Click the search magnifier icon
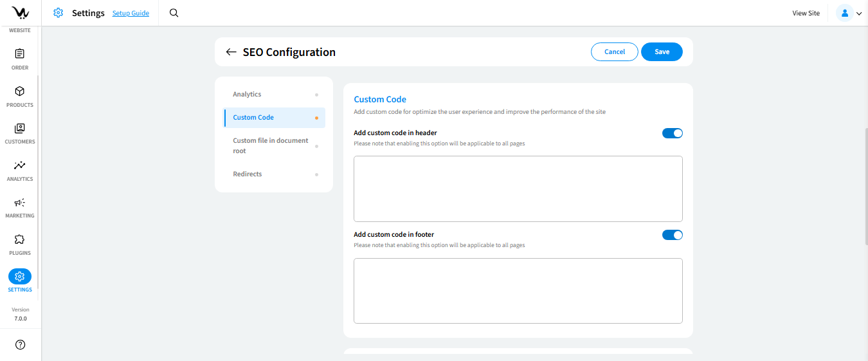This screenshot has height=361, width=868. [x=174, y=13]
